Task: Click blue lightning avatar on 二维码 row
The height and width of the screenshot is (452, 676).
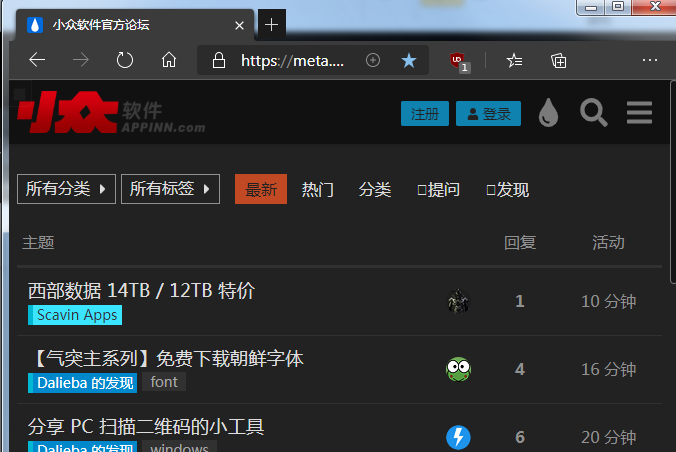Action: (458, 437)
